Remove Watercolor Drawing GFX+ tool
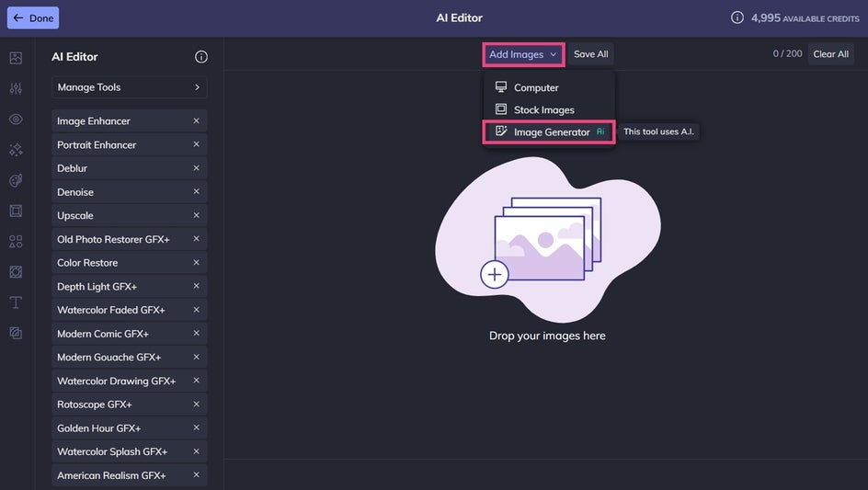868x490 pixels. (x=196, y=381)
